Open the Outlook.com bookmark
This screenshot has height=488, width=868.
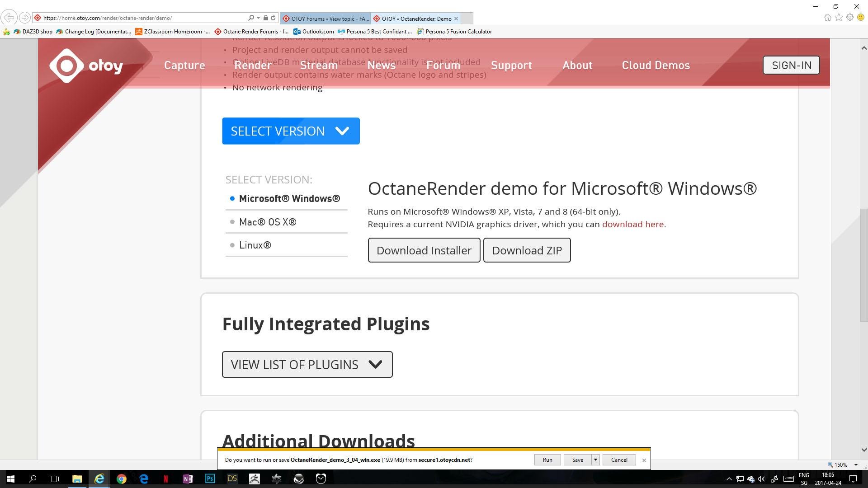tap(314, 32)
